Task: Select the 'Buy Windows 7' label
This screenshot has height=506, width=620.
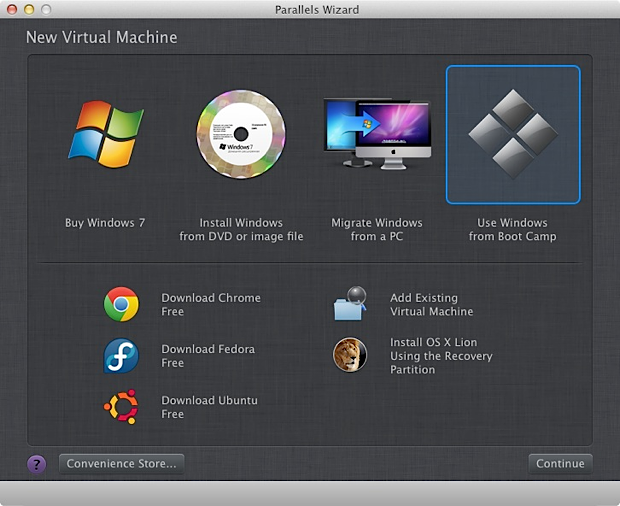Action: (105, 223)
